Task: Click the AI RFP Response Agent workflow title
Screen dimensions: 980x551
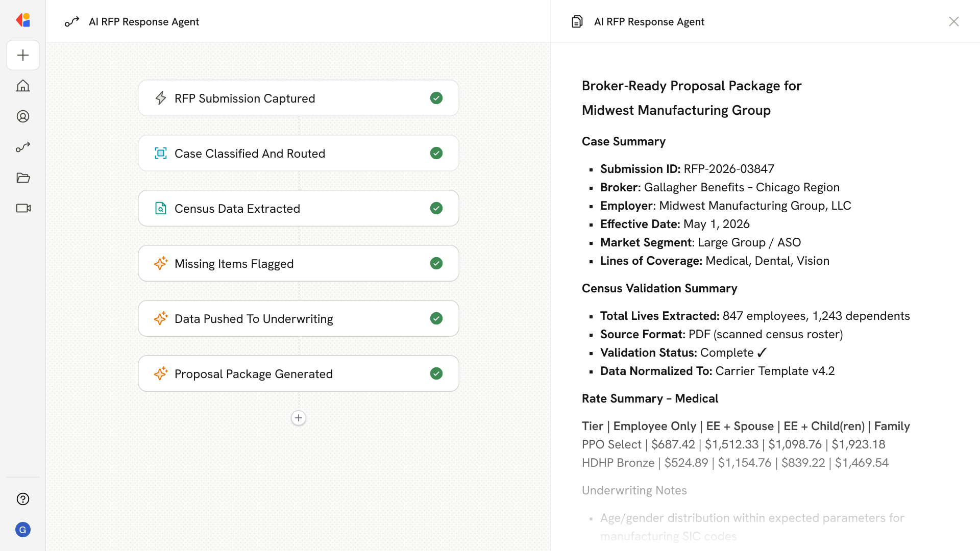Action: click(144, 21)
